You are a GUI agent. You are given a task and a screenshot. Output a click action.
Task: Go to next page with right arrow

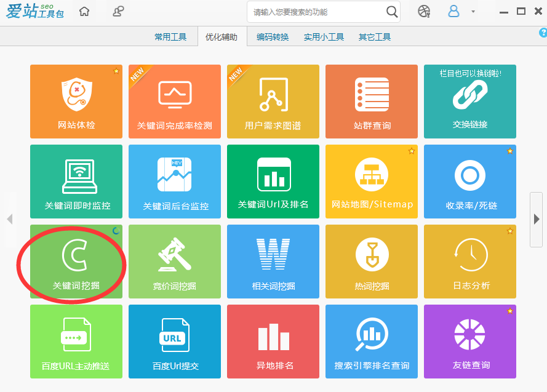point(536,218)
